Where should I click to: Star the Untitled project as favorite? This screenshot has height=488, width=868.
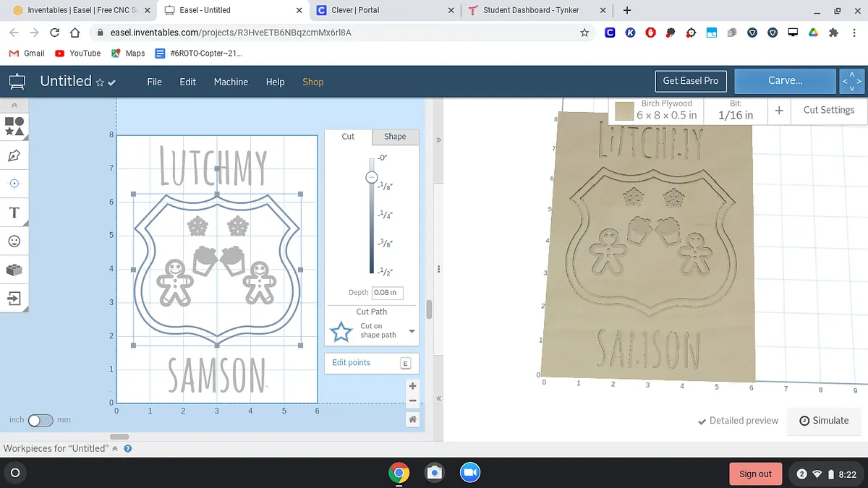100,82
